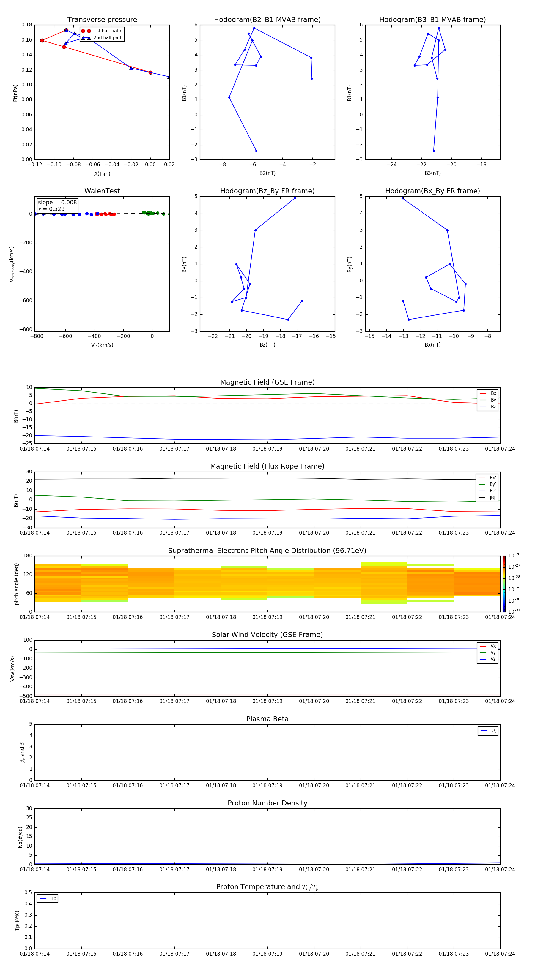Click the '1st half path' legend entry

point(102,31)
